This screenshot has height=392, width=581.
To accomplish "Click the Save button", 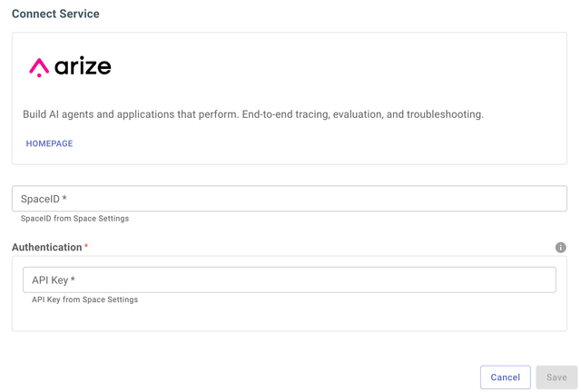I will click(556, 377).
